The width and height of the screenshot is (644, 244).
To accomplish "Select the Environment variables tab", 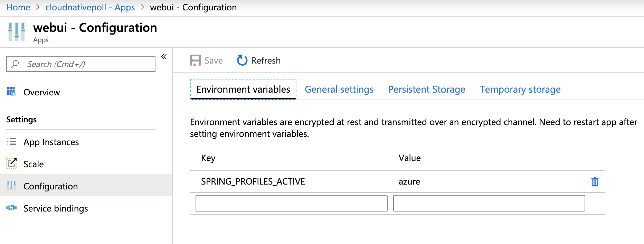I will coord(243,90).
